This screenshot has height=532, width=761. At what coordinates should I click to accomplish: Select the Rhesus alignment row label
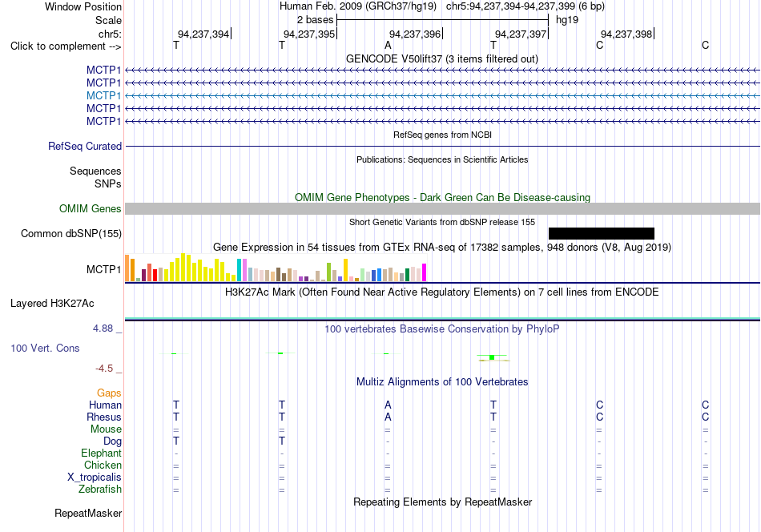104,417
